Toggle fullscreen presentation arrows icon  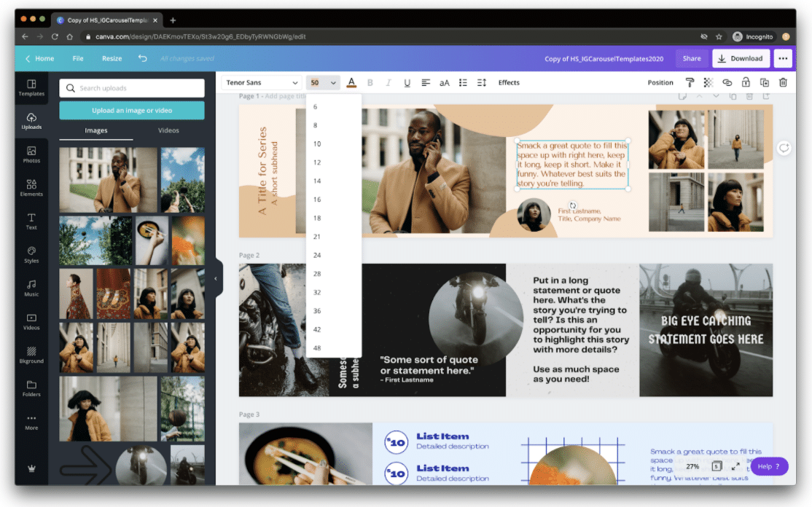pyautogui.click(x=735, y=466)
